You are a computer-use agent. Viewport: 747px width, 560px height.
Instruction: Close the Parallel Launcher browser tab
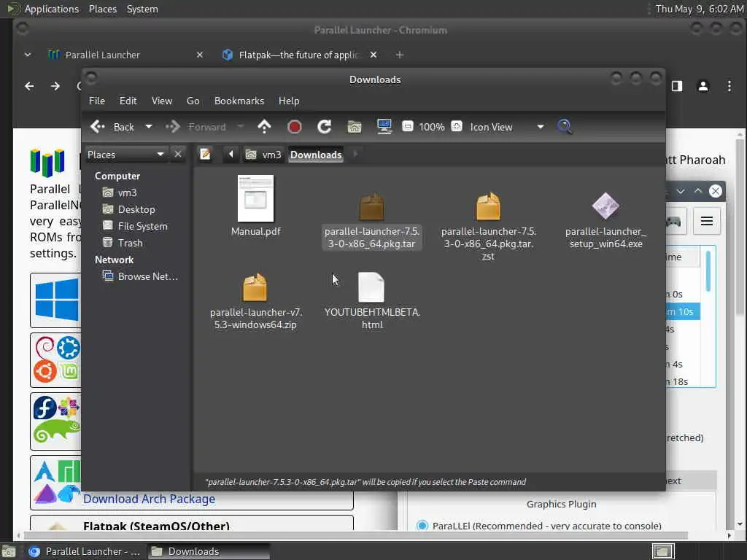(200, 55)
